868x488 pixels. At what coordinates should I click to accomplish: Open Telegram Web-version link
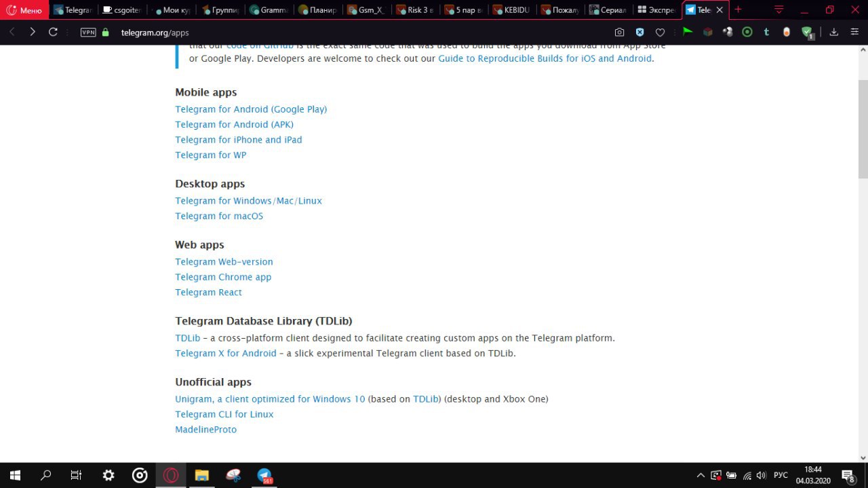224,262
